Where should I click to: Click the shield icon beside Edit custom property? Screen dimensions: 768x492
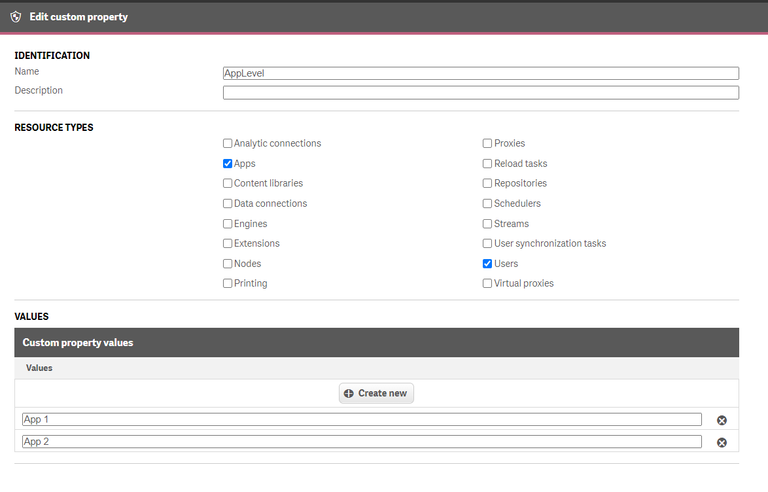tap(16, 17)
